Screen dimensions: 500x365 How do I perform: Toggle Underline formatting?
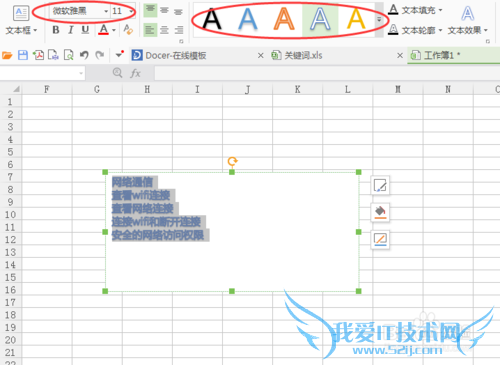coord(85,30)
